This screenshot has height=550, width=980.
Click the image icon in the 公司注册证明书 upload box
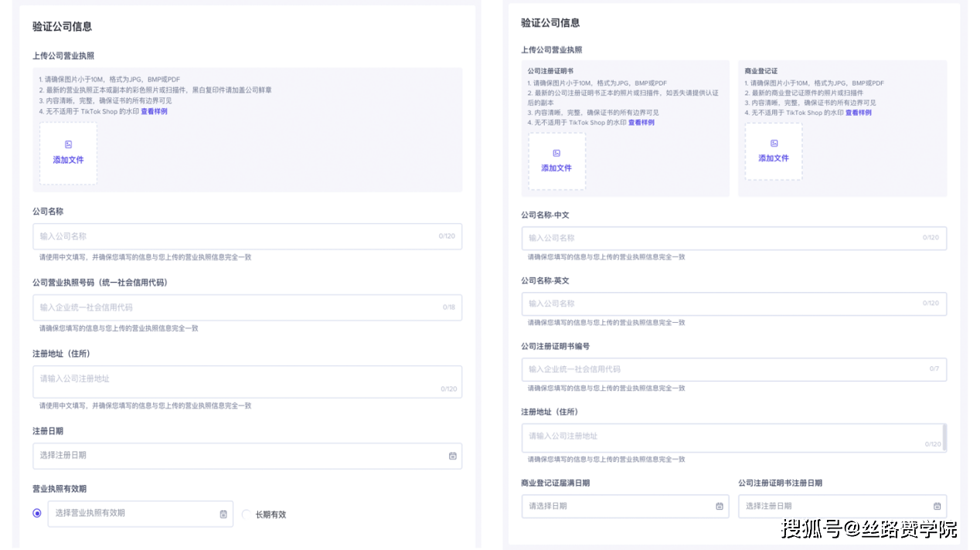point(556,153)
